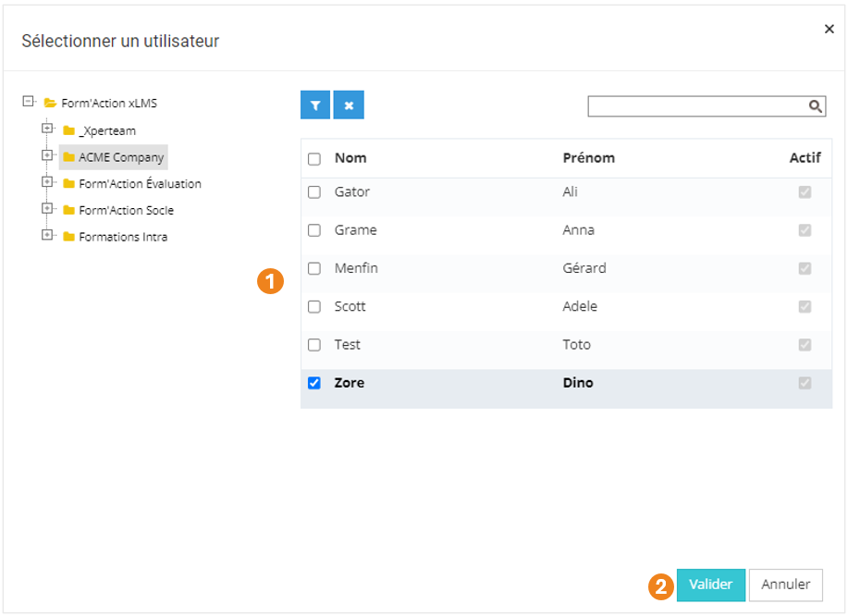Close the user selection dialog
848x616 pixels.
coord(829,30)
